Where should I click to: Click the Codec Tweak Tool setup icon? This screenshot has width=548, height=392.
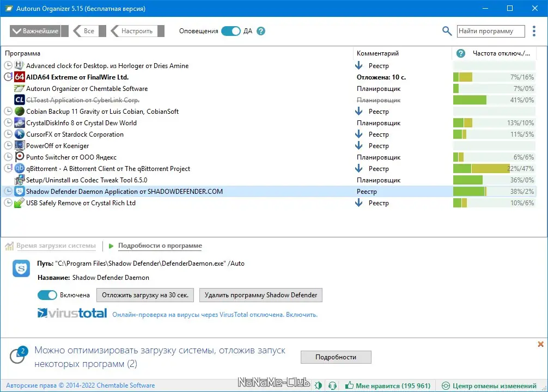pyautogui.click(x=20, y=180)
